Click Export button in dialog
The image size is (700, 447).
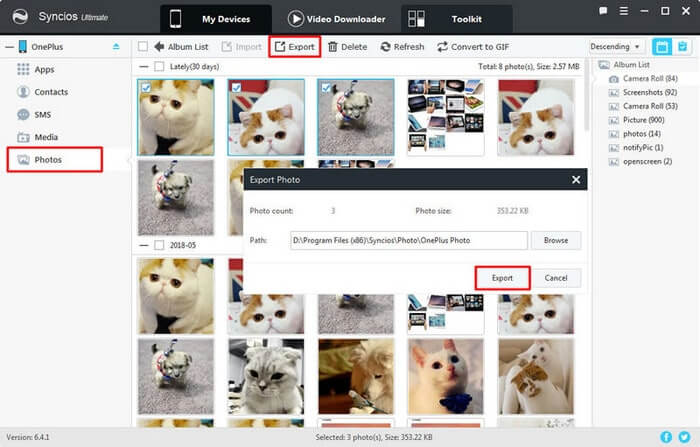click(x=502, y=278)
